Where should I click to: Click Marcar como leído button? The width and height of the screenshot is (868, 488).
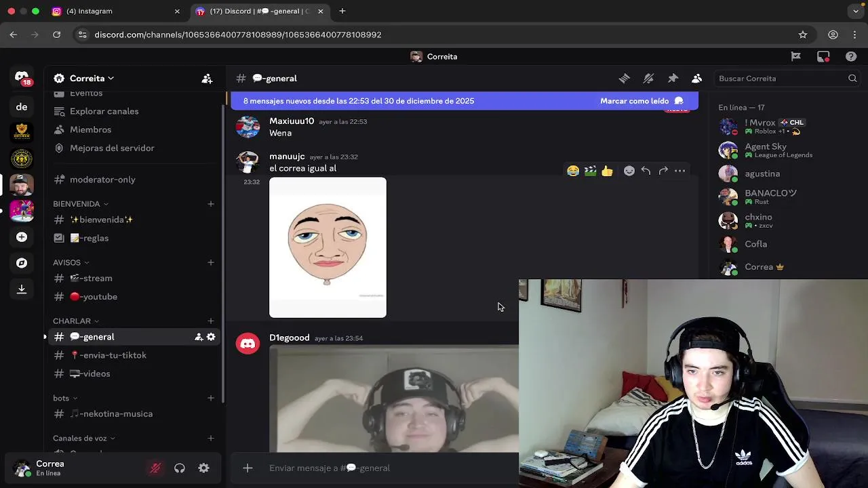click(641, 101)
